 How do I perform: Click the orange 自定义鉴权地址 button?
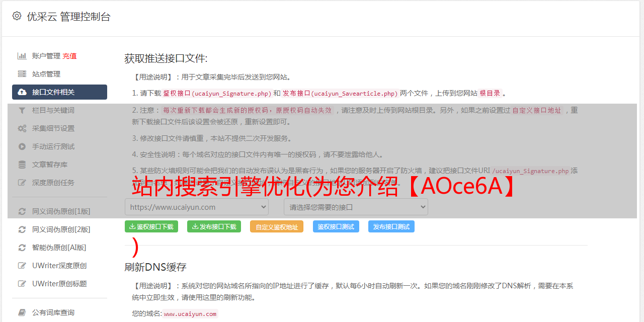pos(277,226)
